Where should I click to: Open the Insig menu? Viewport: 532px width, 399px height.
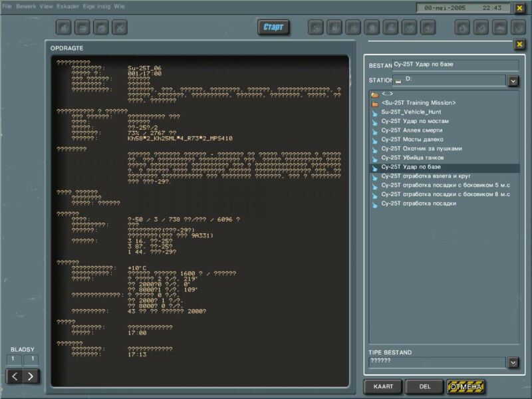104,7
